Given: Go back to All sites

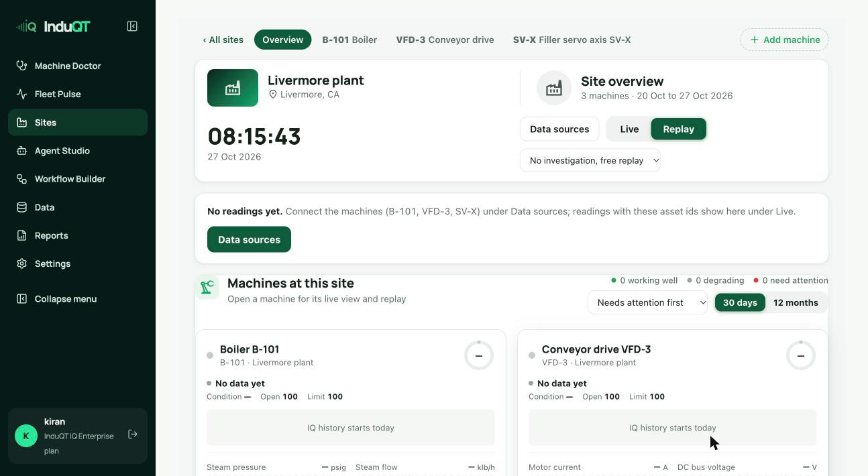Looking at the screenshot, I should (x=223, y=40).
